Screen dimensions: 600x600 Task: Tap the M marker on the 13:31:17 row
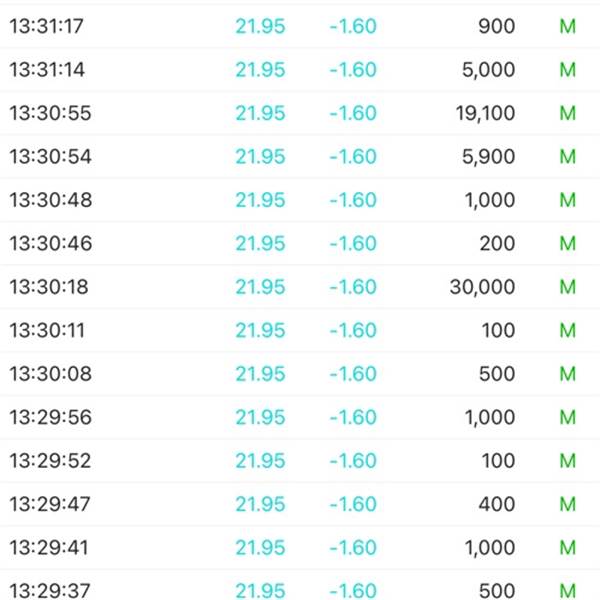coord(567,26)
